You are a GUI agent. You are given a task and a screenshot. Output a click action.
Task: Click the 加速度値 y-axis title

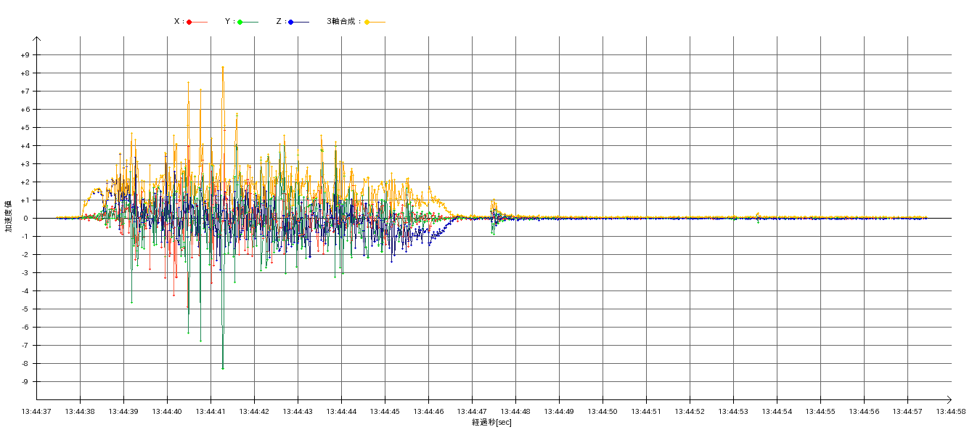pos(9,216)
